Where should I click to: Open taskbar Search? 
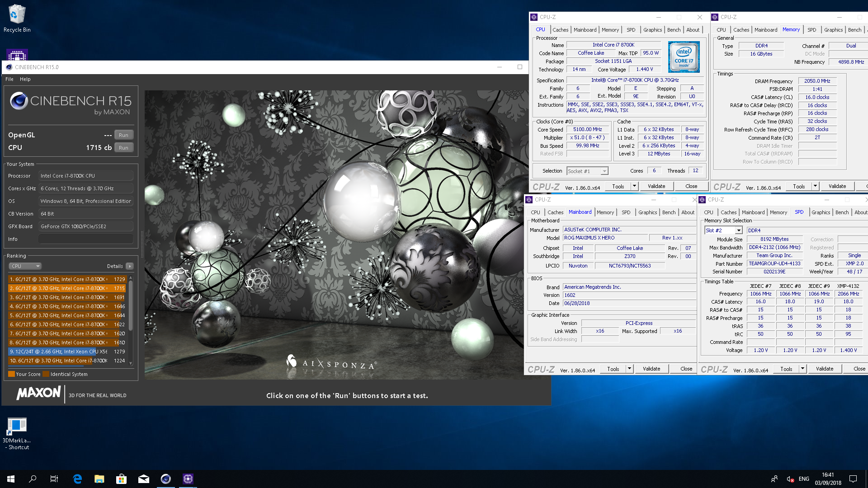coord(33,479)
